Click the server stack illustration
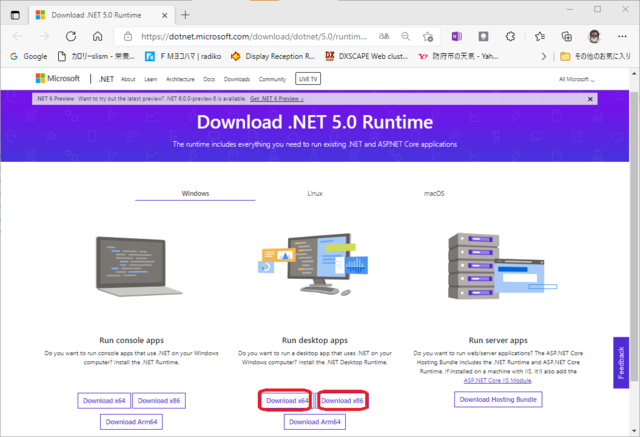Viewport: 640px width, 437px height. (502, 266)
